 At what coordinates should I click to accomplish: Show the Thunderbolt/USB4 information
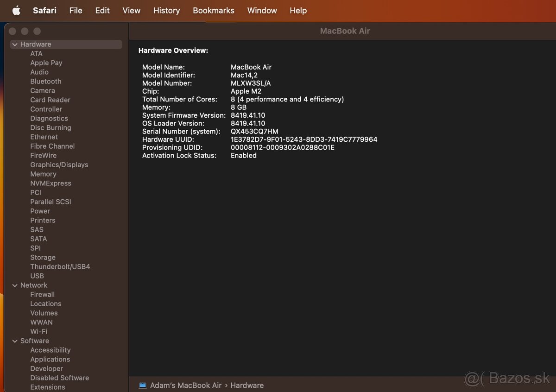point(60,267)
